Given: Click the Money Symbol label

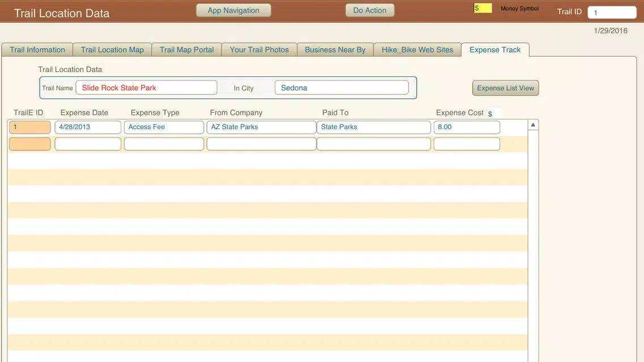Looking at the screenshot, I should click(519, 8).
